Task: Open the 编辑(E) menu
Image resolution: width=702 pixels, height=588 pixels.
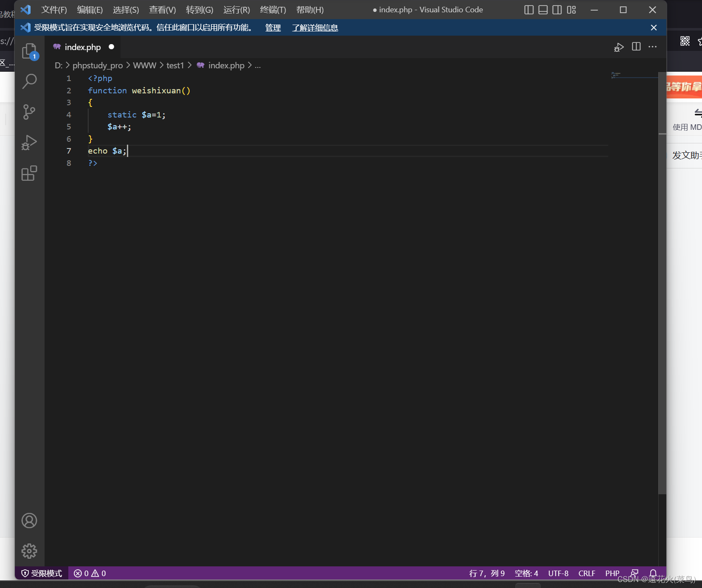Action: pos(90,10)
